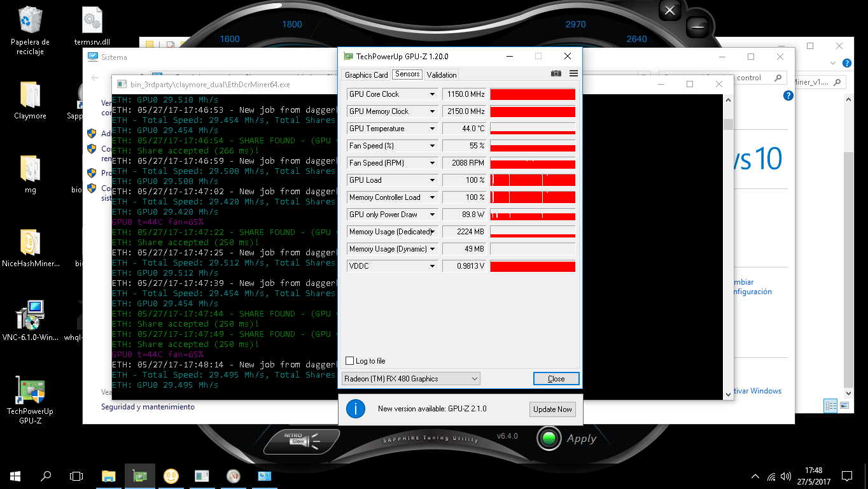The width and height of the screenshot is (868, 489).
Task: Click the GPU-Z title bar app icon
Action: 348,56
